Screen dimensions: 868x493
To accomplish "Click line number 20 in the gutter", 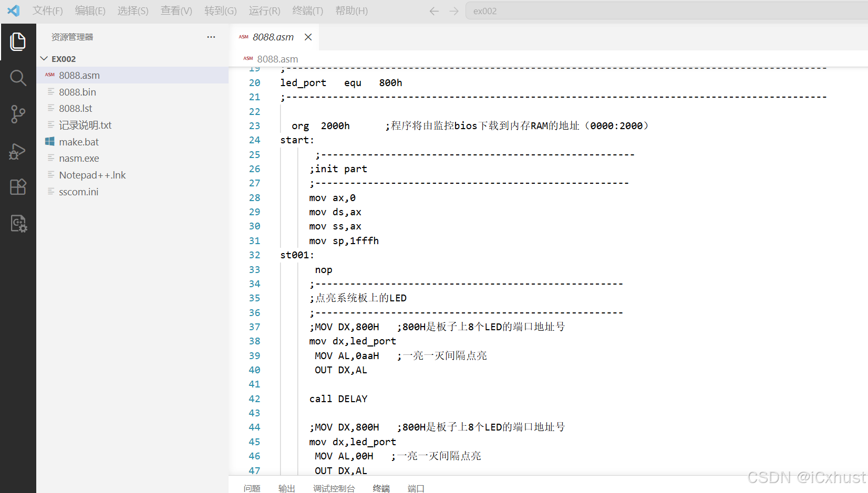I will click(x=254, y=82).
